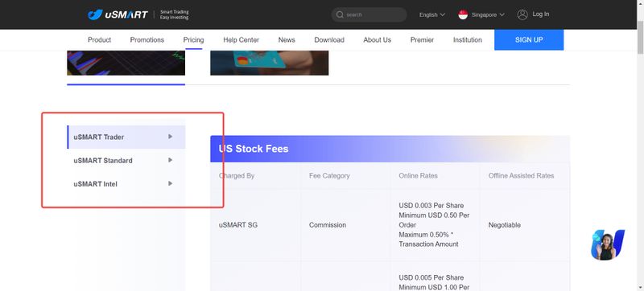Select the credit card thumbnail tab

point(270,63)
